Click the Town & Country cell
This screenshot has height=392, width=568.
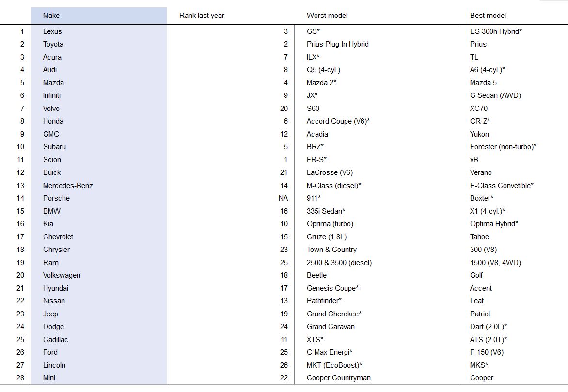click(331, 250)
